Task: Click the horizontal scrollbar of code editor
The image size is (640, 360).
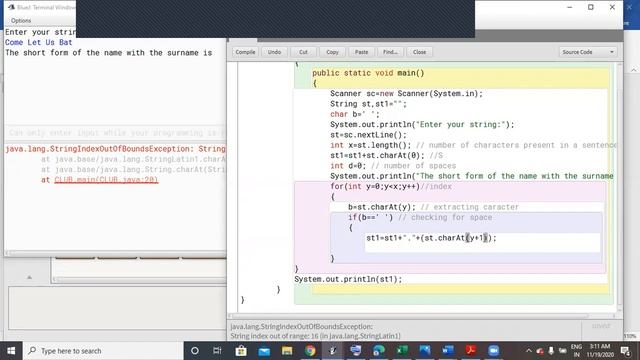Action: click(410, 316)
